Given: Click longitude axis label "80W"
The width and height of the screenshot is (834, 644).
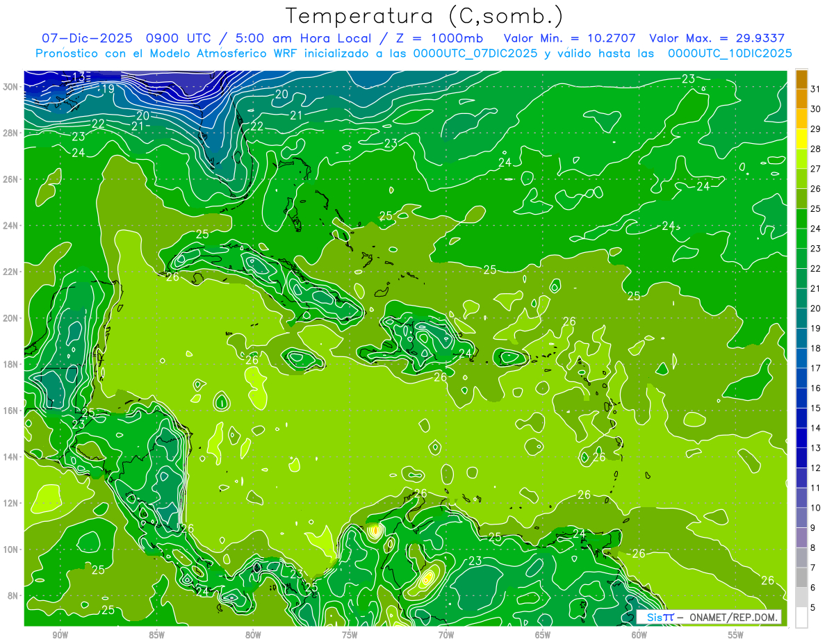Looking at the screenshot, I should pos(254,635).
